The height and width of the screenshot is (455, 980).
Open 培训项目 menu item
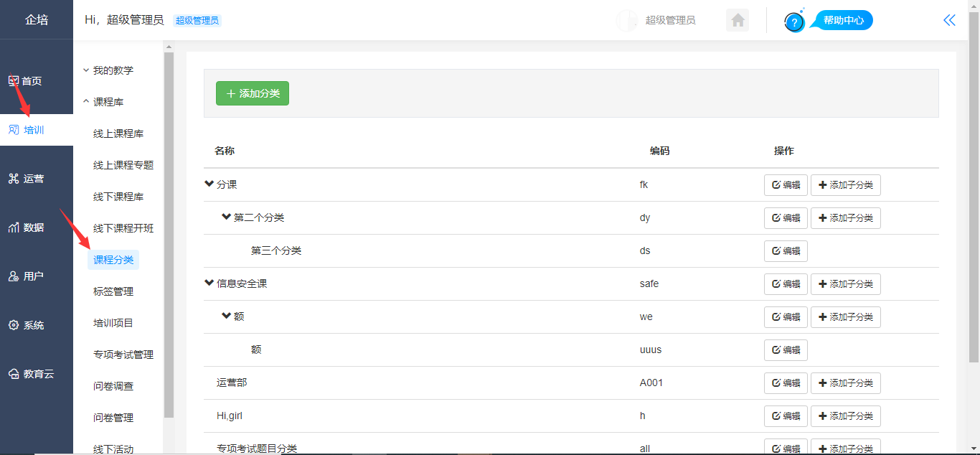tap(113, 323)
